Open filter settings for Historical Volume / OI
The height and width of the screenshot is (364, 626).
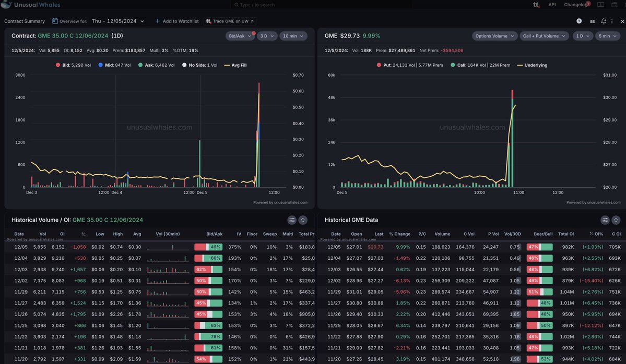click(x=292, y=220)
